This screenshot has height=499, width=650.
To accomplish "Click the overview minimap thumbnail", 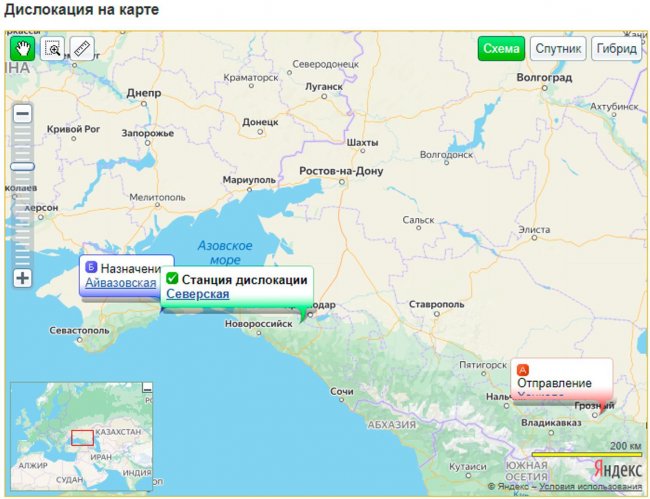I will click(x=80, y=438).
